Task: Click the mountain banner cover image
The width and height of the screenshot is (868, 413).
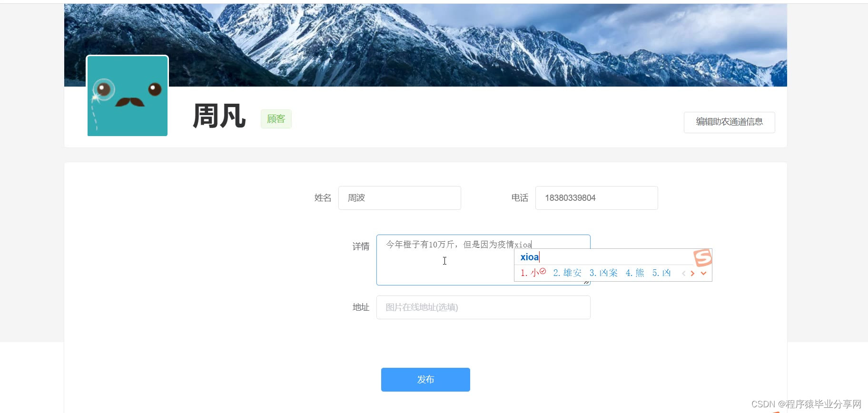Action: 425,45
